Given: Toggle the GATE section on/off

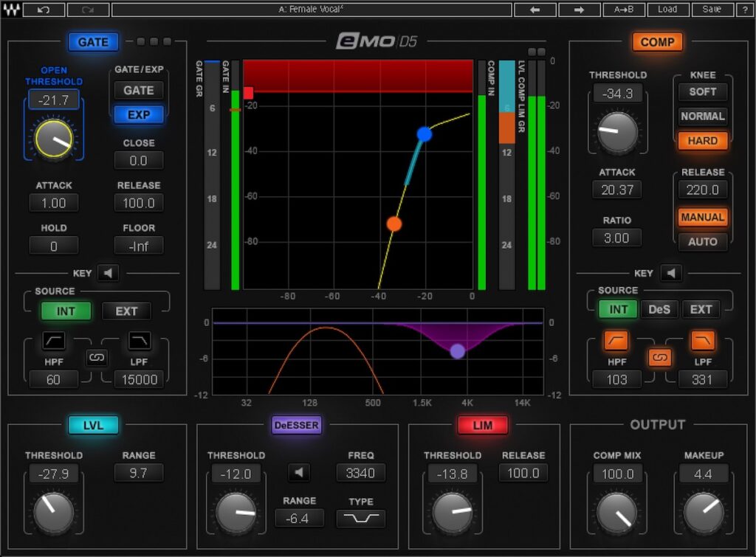Looking at the screenshot, I should (93, 42).
